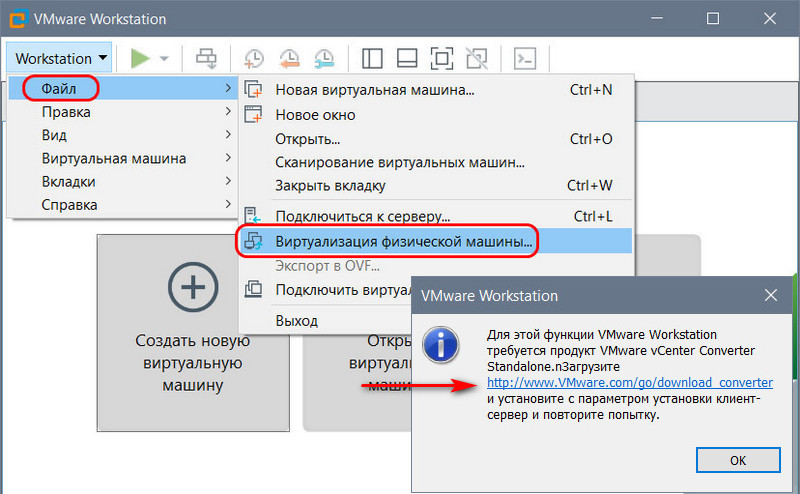Viewport: 800px width, 494px height.
Task: Select the Файл menu item
Action: [x=122, y=88]
